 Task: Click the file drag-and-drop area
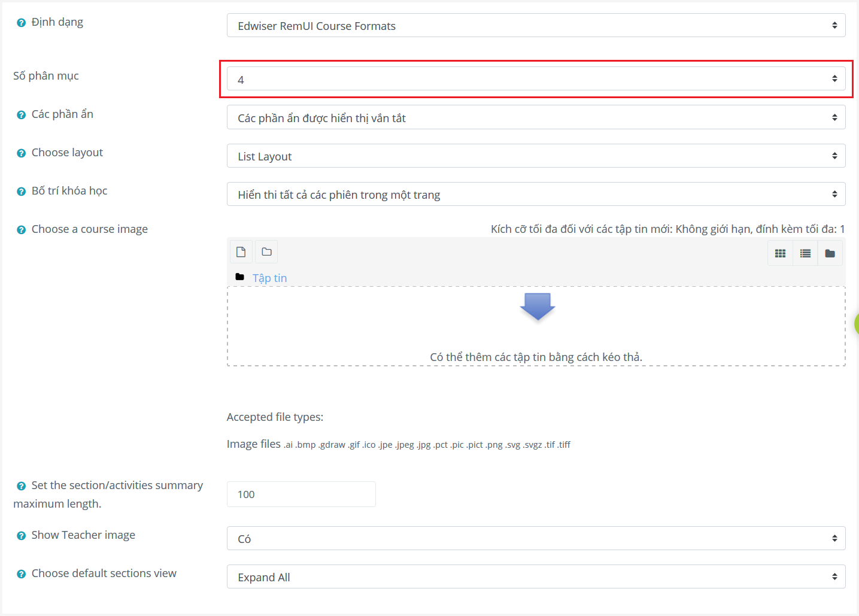536,326
